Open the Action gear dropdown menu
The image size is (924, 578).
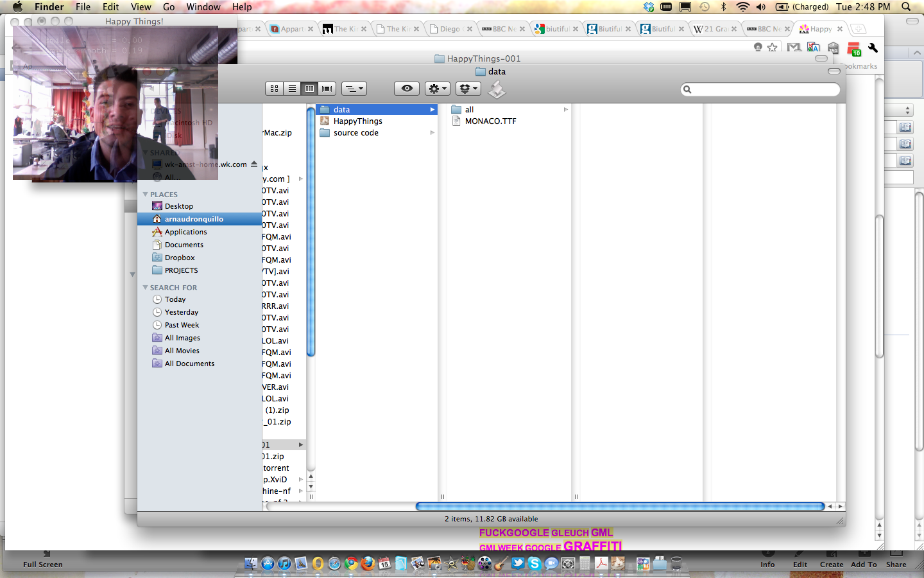[x=437, y=89]
